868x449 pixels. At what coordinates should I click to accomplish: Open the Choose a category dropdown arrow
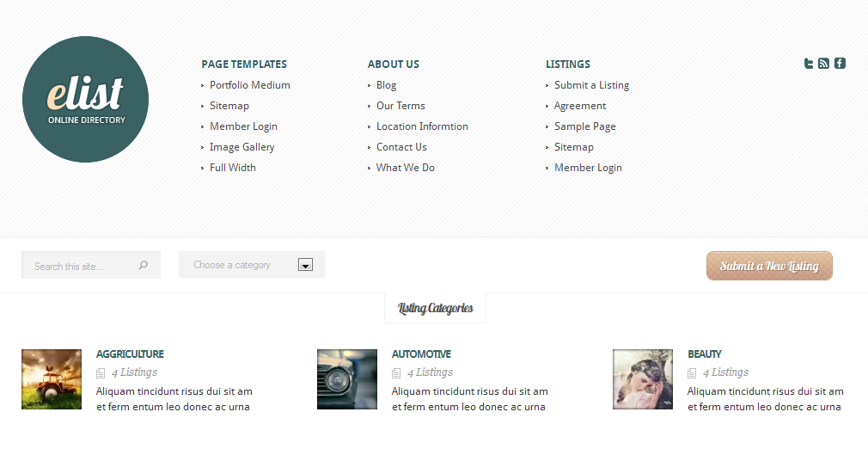coord(306,265)
